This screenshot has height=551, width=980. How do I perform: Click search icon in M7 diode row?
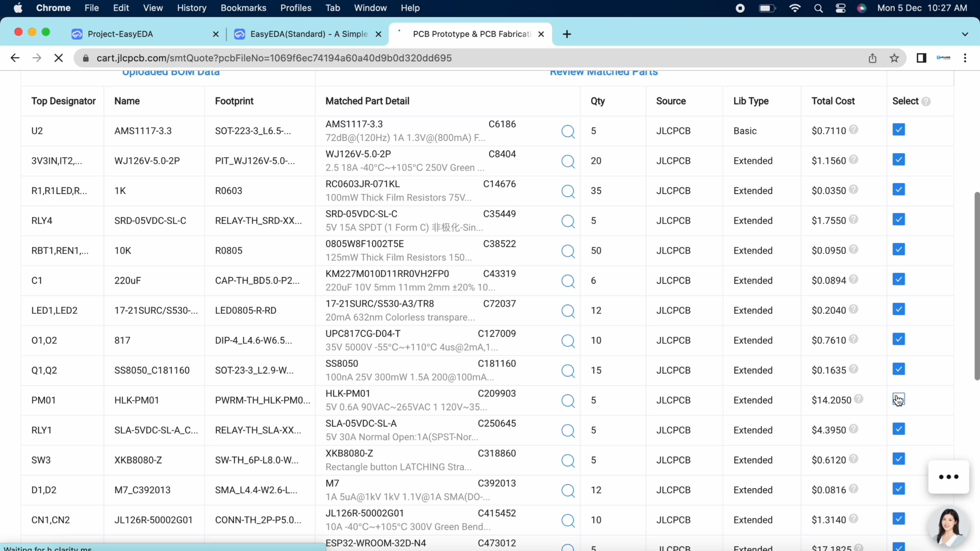(x=568, y=491)
